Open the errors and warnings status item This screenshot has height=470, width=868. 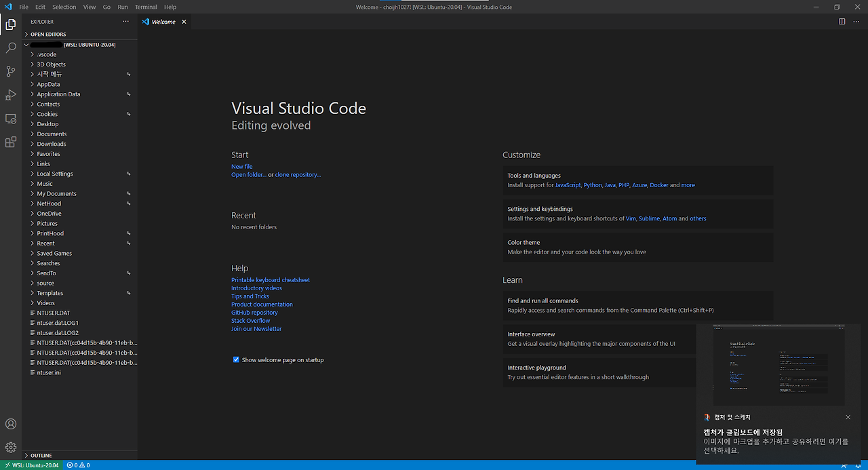pyautogui.click(x=79, y=465)
